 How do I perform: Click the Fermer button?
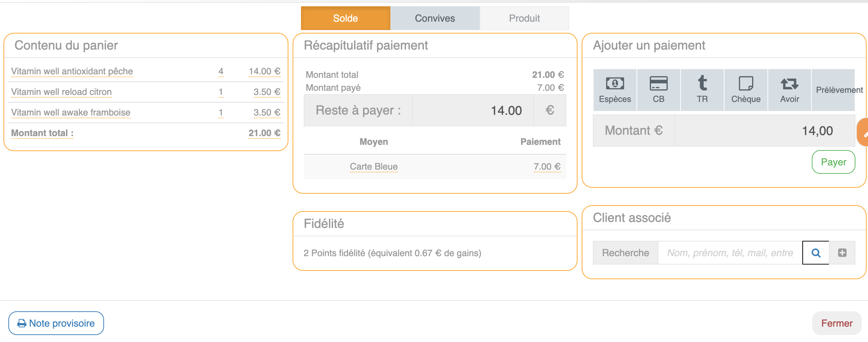point(837,323)
